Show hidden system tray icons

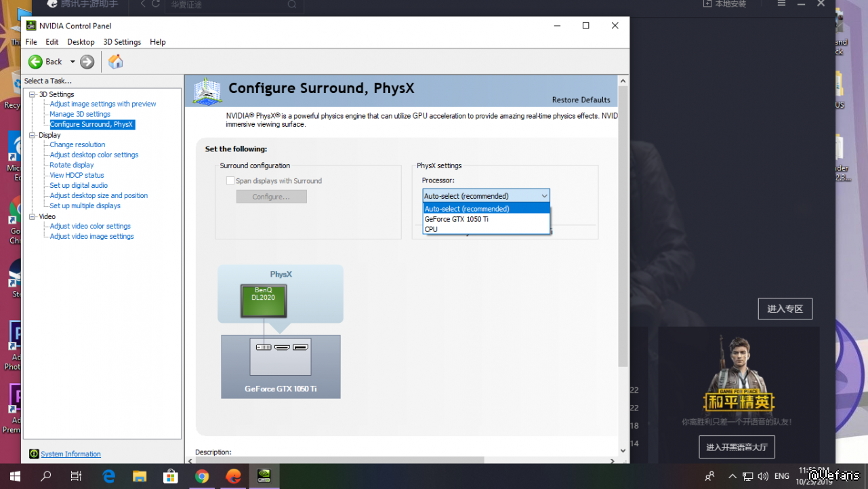coord(731,476)
